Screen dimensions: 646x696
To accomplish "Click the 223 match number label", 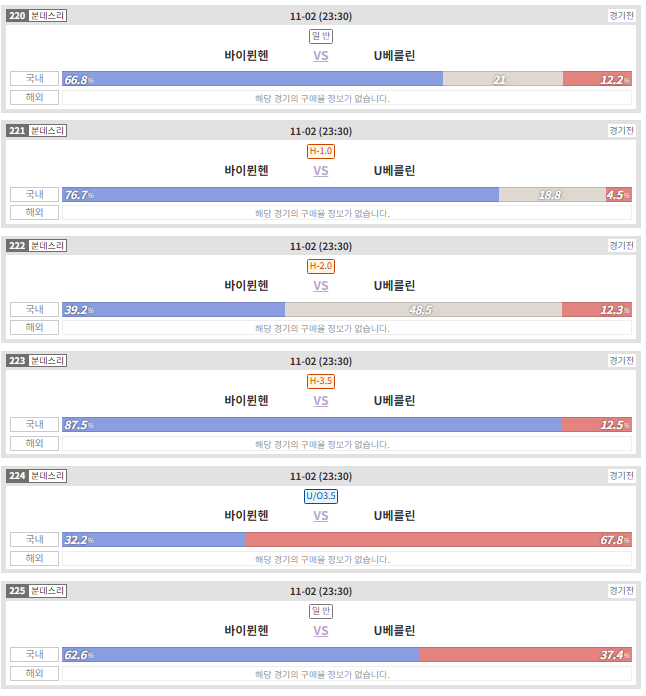I will pyautogui.click(x=17, y=361).
